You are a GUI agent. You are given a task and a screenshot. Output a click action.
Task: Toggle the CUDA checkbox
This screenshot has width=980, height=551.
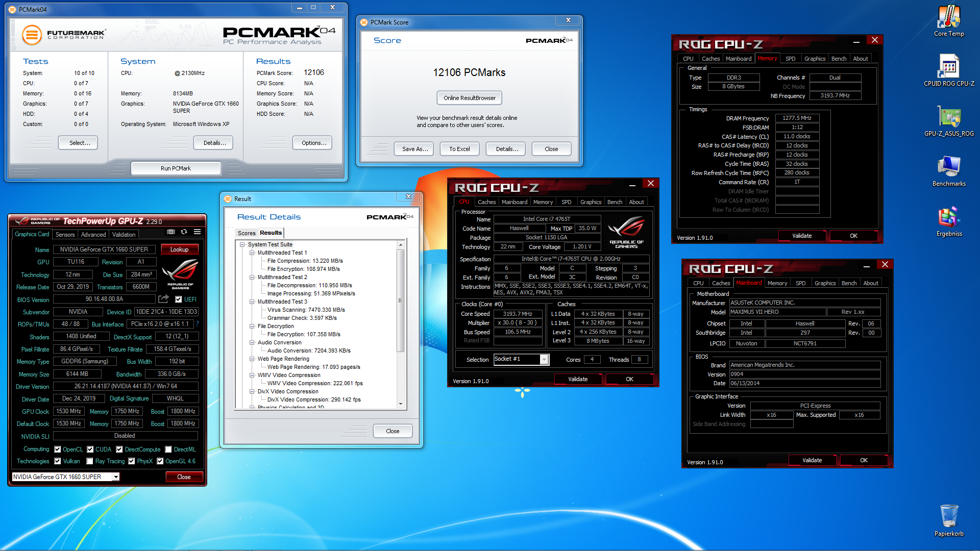click(90, 449)
